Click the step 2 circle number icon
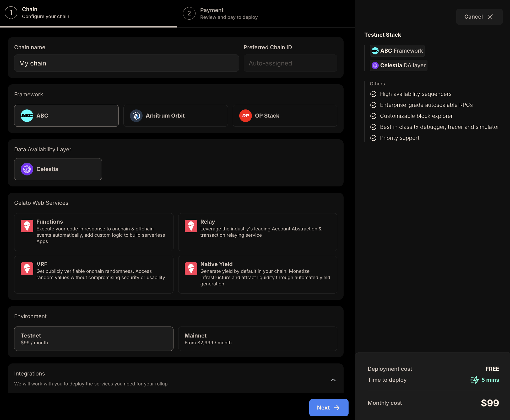 point(189,13)
